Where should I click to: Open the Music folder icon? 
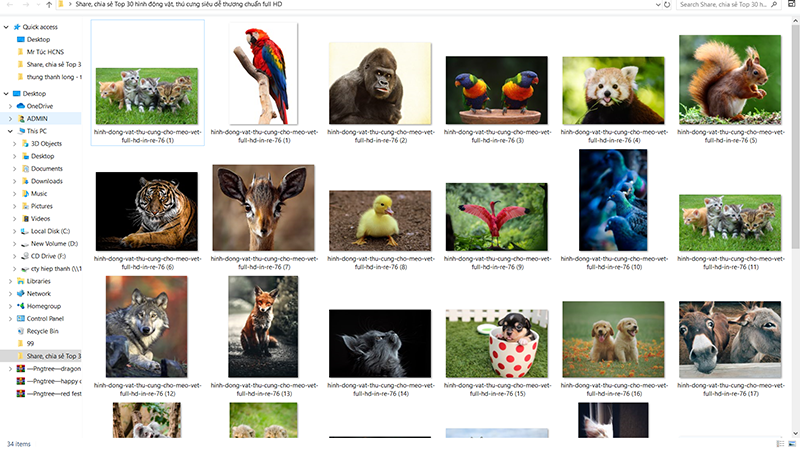click(x=25, y=194)
